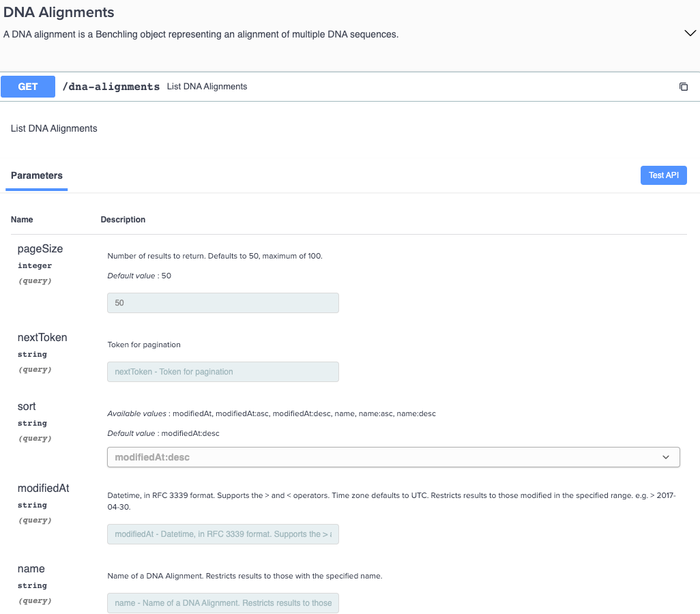Image resolution: width=700 pixels, height=614 pixels.
Task: Select the DNA Alignments section heading
Action: click(x=59, y=12)
